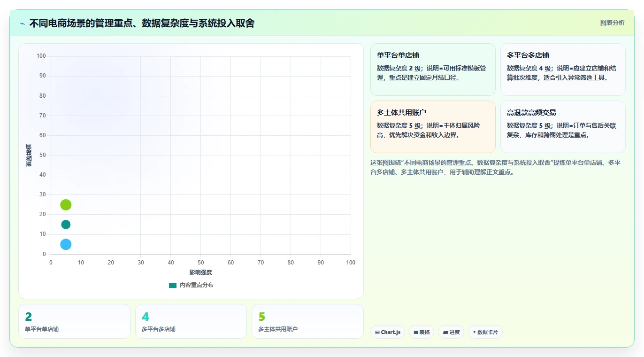Click the 内容重点分布 legend text
Image resolution: width=644 pixels, height=357 pixels.
click(196, 285)
